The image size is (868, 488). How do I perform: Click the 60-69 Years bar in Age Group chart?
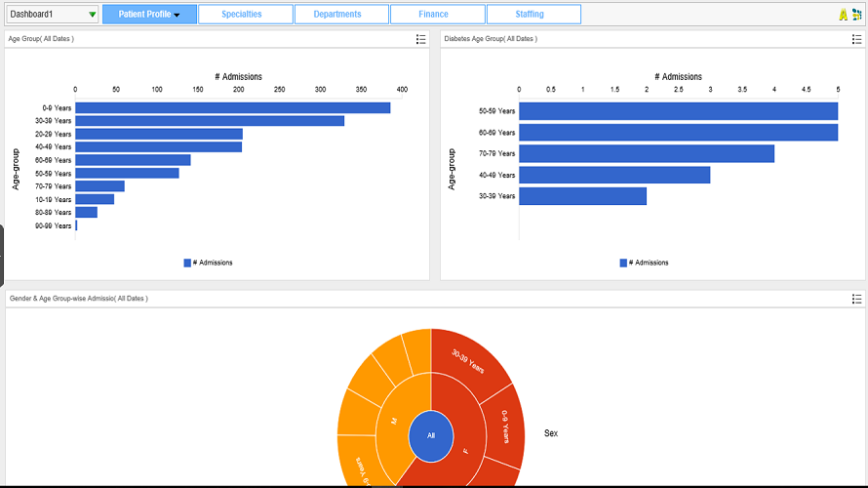pyautogui.click(x=133, y=160)
